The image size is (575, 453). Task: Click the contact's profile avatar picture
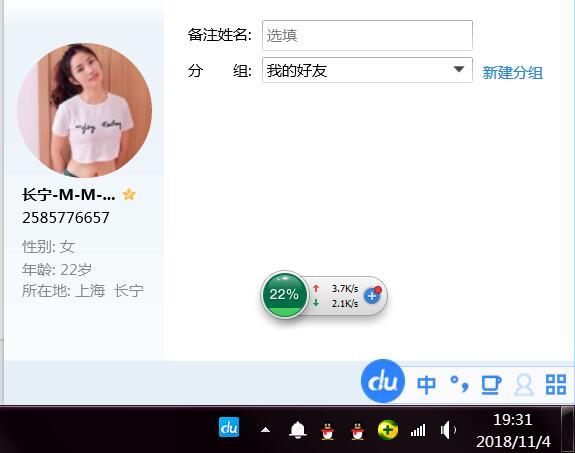point(85,110)
